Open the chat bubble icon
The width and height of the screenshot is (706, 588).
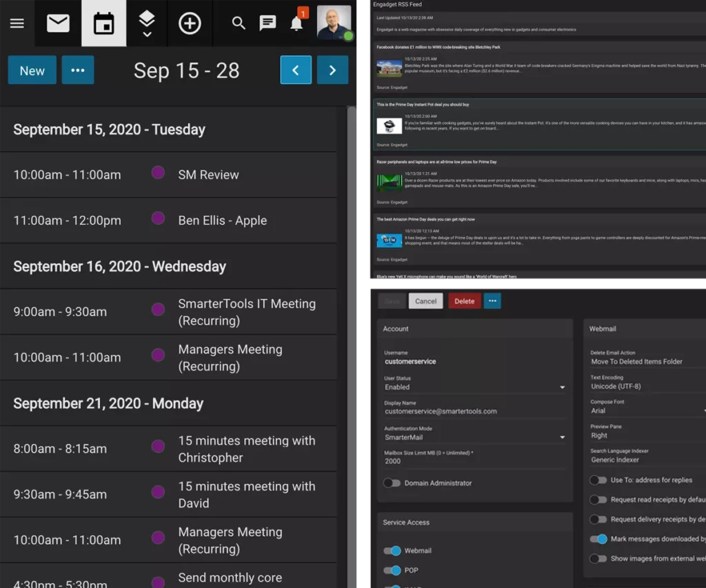point(268,23)
